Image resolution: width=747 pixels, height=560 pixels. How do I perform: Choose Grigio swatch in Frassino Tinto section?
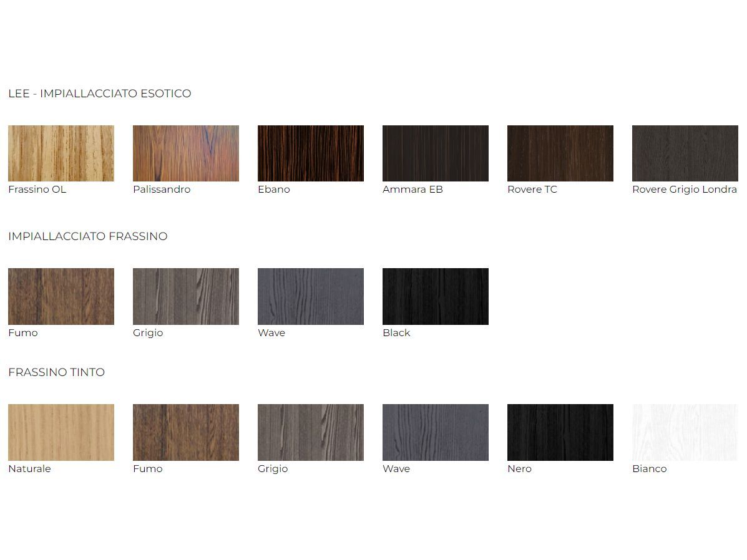coord(311,432)
